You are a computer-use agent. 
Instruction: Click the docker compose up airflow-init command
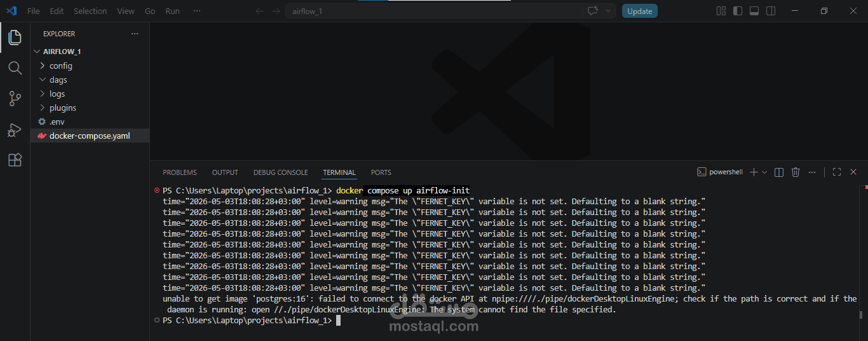click(x=403, y=191)
